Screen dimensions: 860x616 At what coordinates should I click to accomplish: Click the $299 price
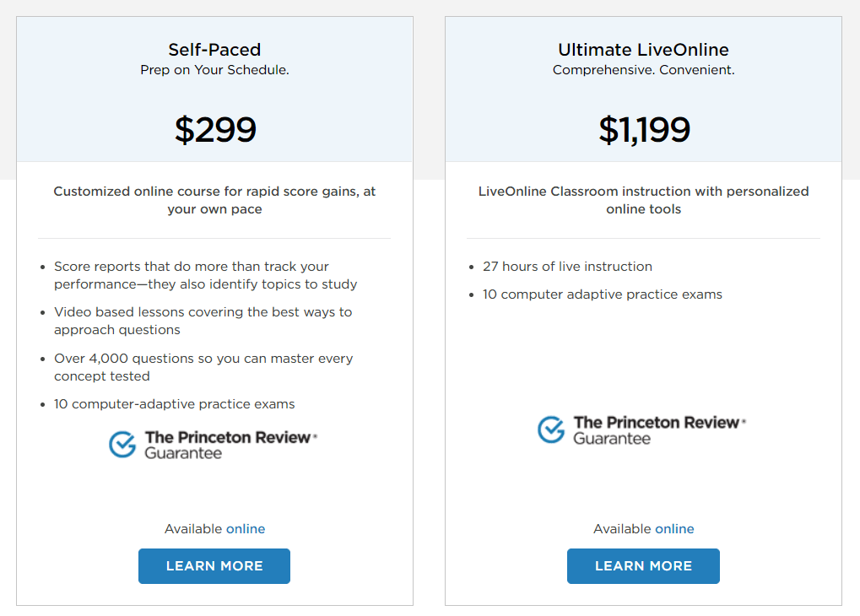click(x=215, y=129)
